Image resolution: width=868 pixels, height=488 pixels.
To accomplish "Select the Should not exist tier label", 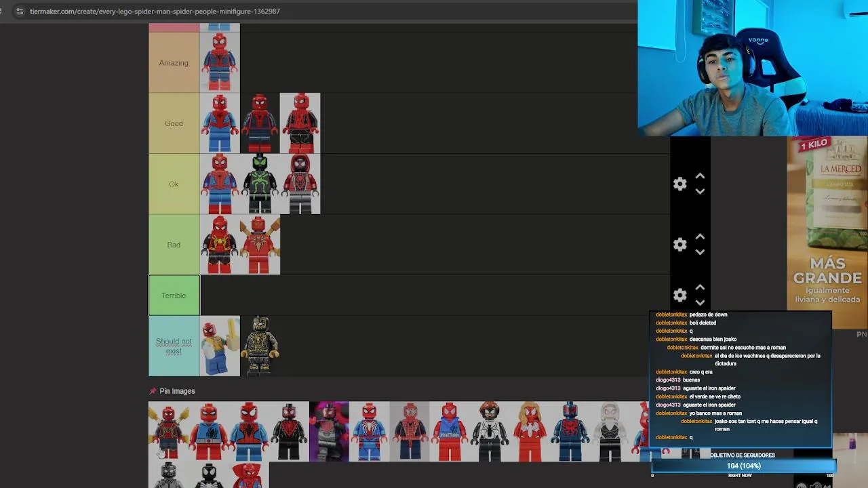I will (174, 346).
